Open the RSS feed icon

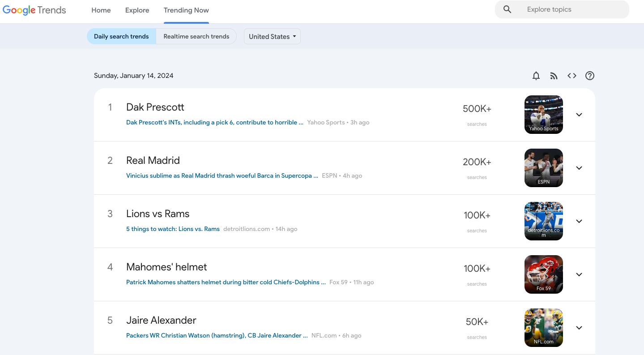point(554,76)
